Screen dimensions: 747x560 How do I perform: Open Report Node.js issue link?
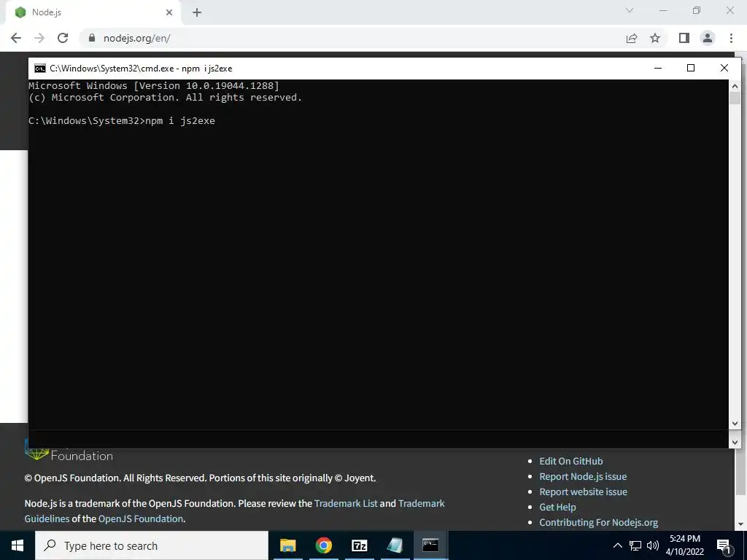click(583, 476)
